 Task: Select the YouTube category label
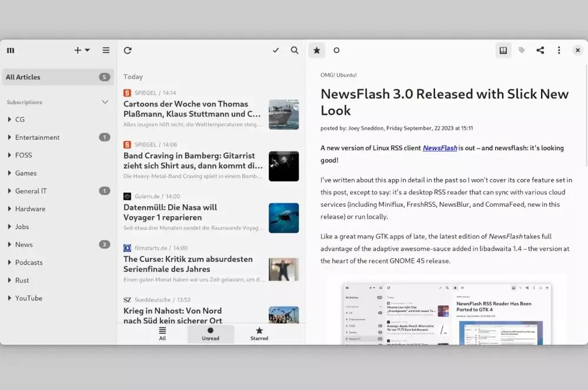click(29, 298)
